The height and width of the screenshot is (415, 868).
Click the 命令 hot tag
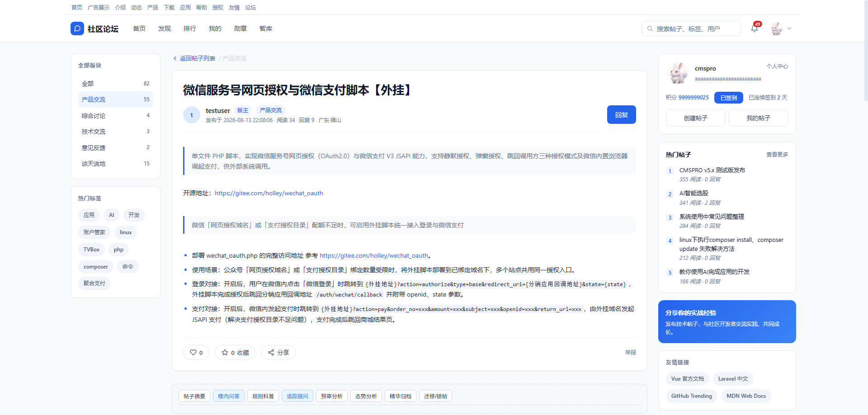click(x=128, y=267)
